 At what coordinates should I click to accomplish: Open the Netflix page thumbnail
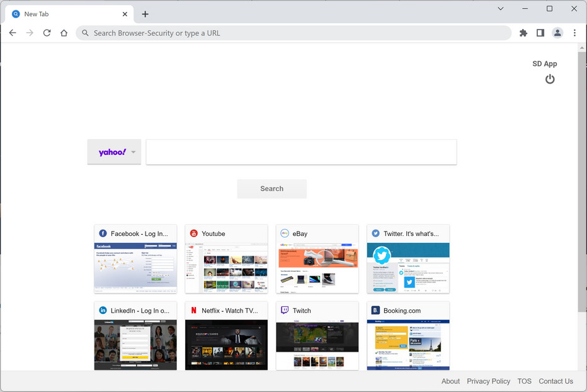point(227,345)
